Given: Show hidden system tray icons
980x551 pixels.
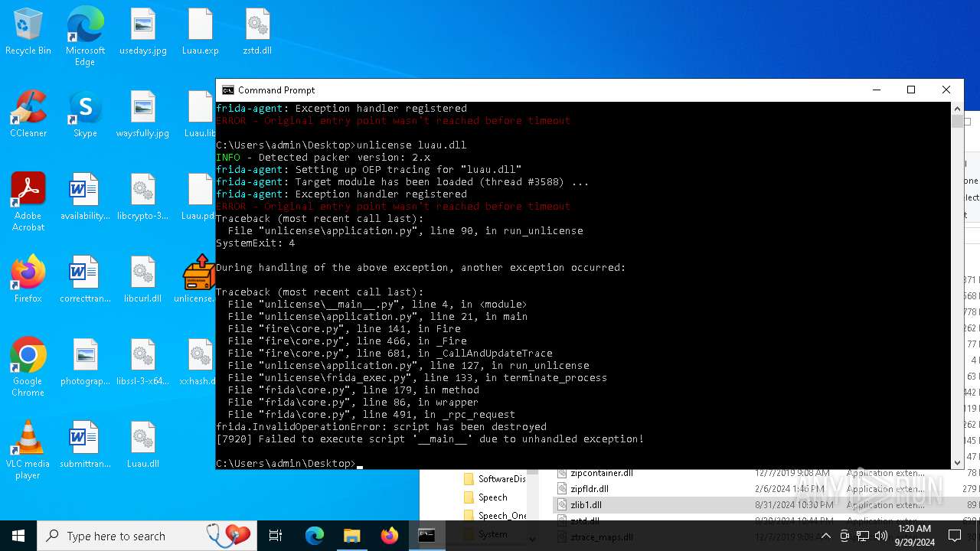Looking at the screenshot, I should pyautogui.click(x=826, y=536).
